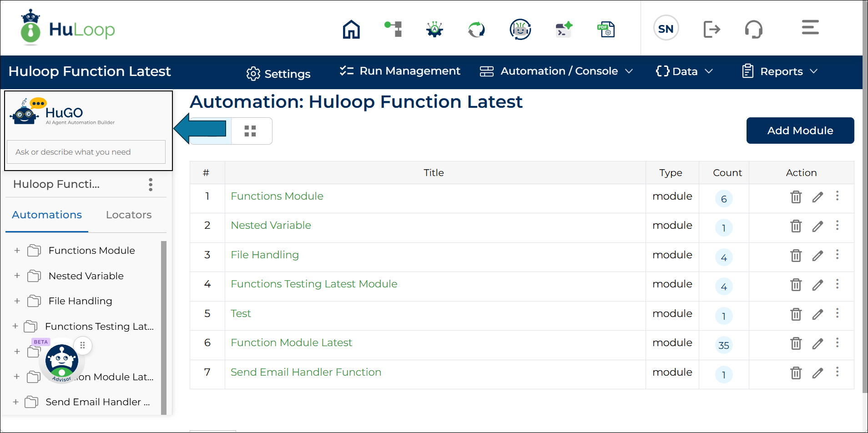Click the terminal sparkle icon

pos(564,30)
